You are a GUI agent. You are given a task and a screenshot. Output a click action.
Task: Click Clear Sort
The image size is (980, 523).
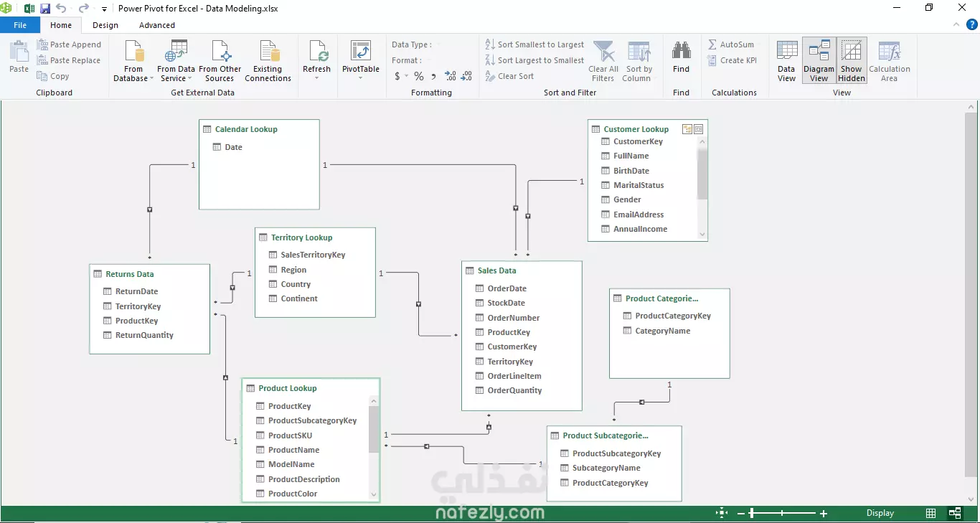509,76
